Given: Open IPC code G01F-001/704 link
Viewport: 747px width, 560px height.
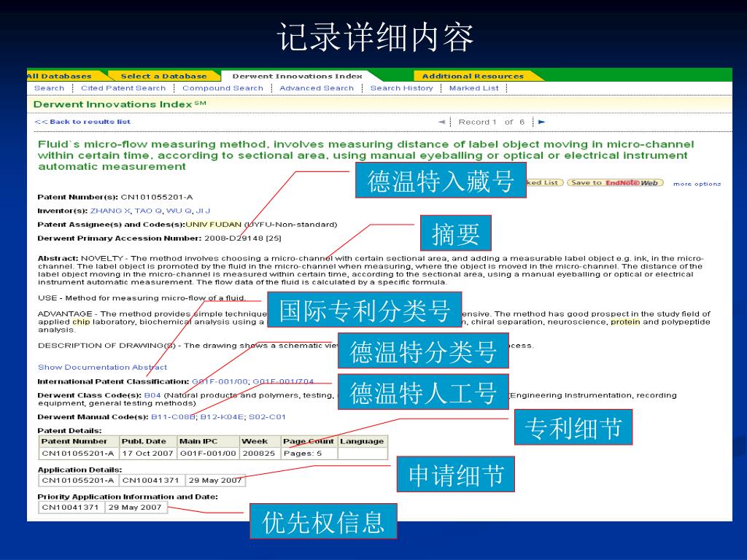Looking at the screenshot, I should (x=283, y=381).
